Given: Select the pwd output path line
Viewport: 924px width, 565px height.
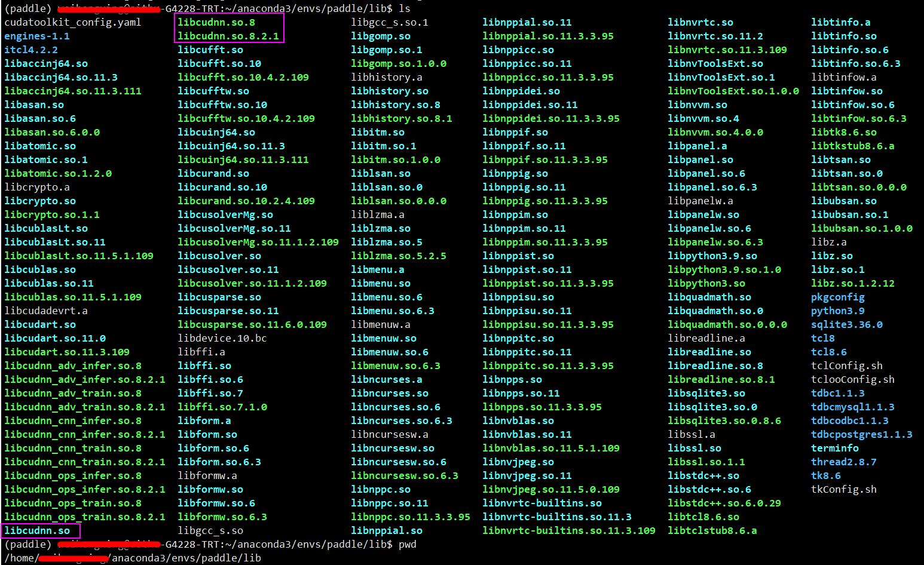Looking at the screenshot, I should [133, 558].
